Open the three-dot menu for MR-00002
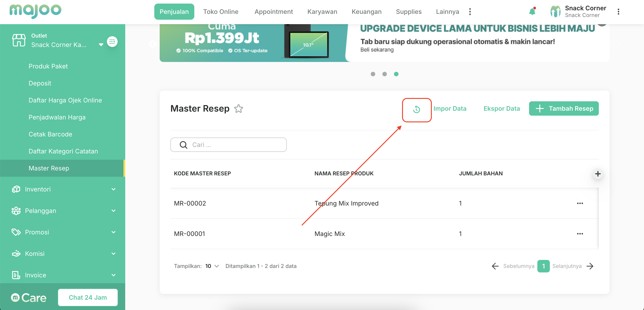This screenshot has height=310, width=644. [580, 203]
